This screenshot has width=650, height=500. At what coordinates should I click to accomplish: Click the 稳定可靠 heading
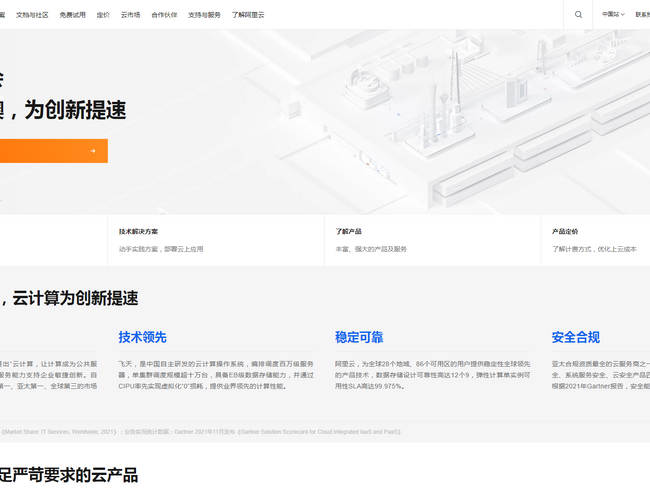[359, 337]
